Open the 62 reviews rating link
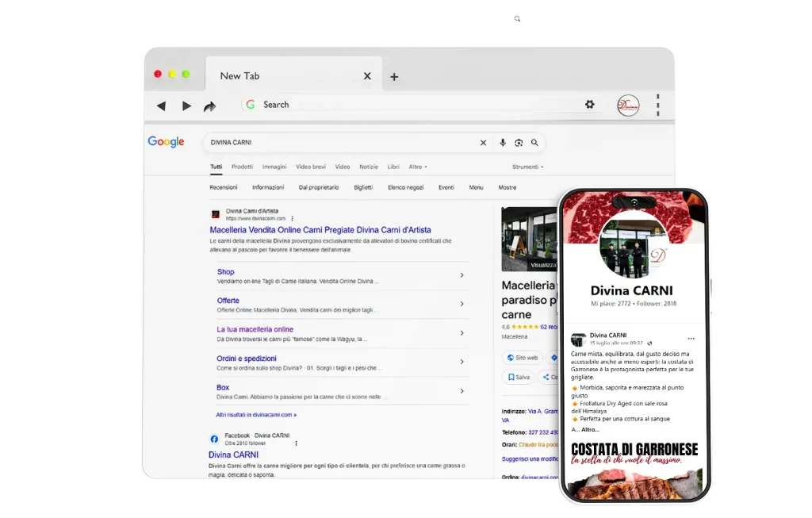The image size is (812, 518). click(x=549, y=327)
